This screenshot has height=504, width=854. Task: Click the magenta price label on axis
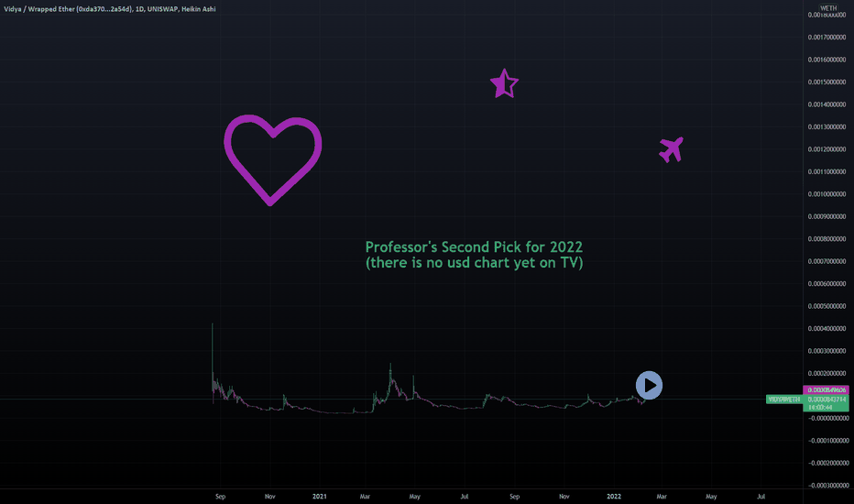826,390
